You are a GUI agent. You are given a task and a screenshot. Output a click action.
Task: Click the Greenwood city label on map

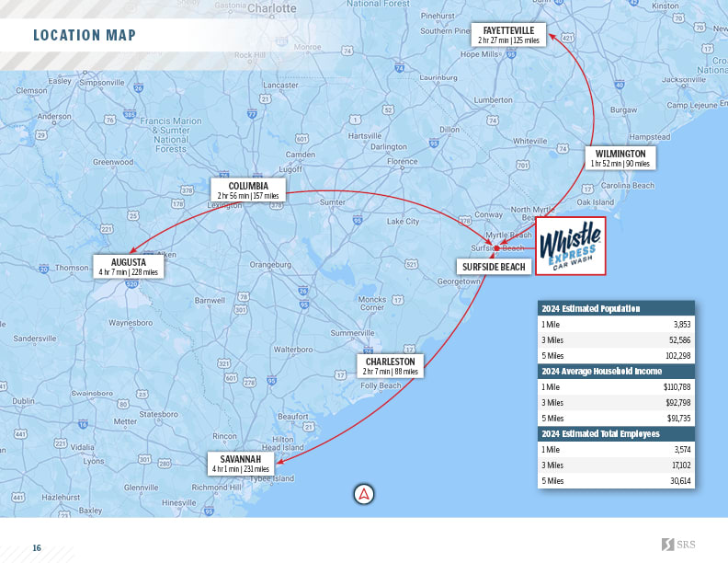click(x=113, y=162)
